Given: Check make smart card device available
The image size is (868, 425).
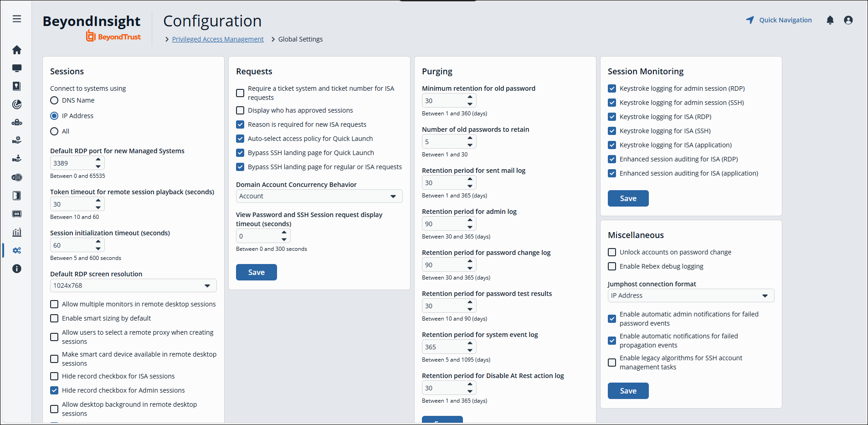Looking at the screenshot, I should coord(54,359).
